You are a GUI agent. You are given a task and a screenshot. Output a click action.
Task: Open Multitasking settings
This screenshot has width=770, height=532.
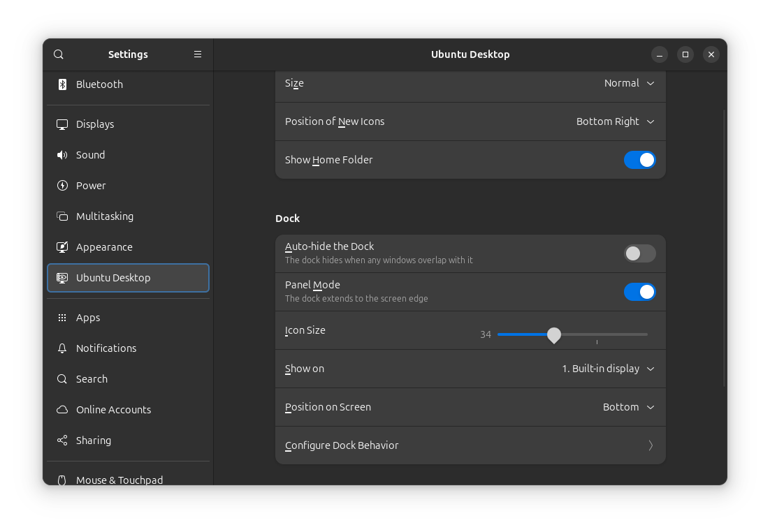[x=128, y=216]
